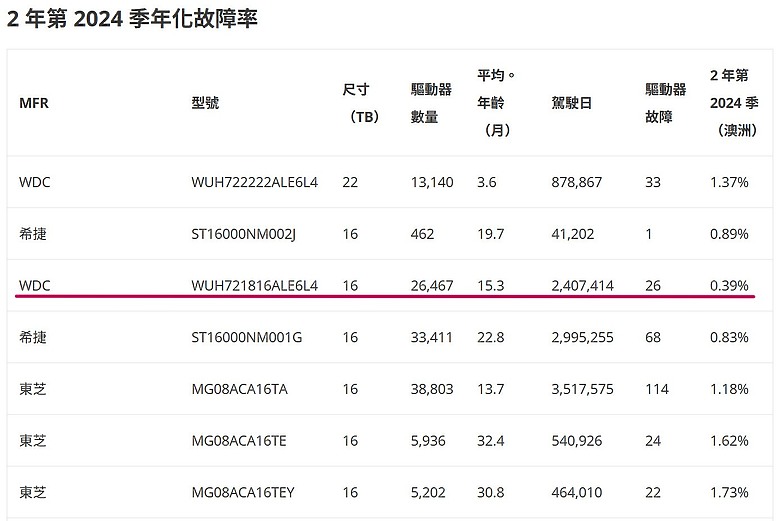
Task: Click drive days value 2,995,255
Action: click(x=583, y=337)
